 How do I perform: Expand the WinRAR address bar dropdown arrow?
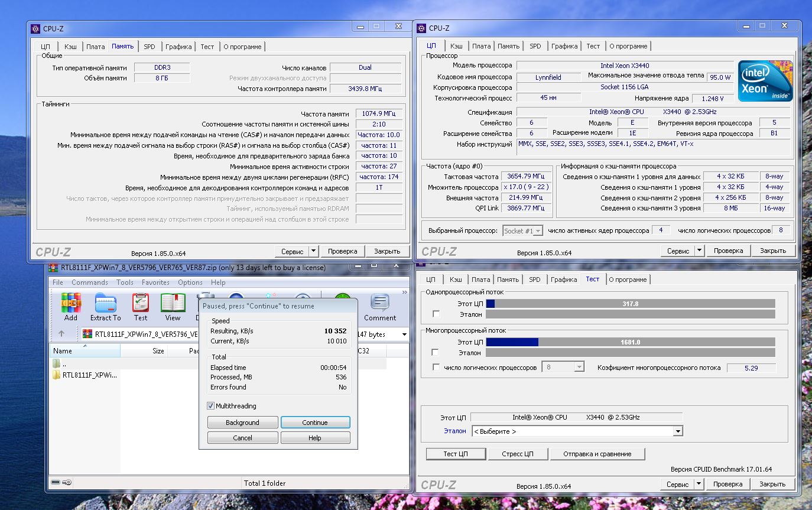point(404,334)
